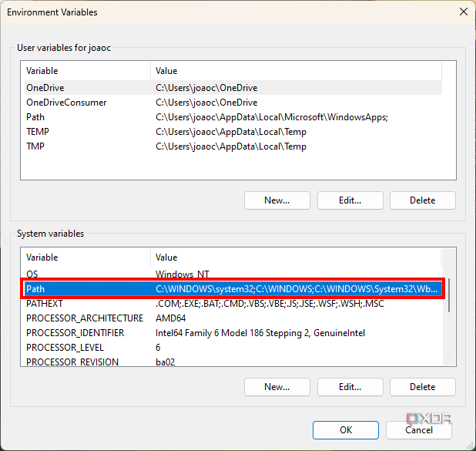
Task: Click Edit under System variables
Action: coord(350,387)
